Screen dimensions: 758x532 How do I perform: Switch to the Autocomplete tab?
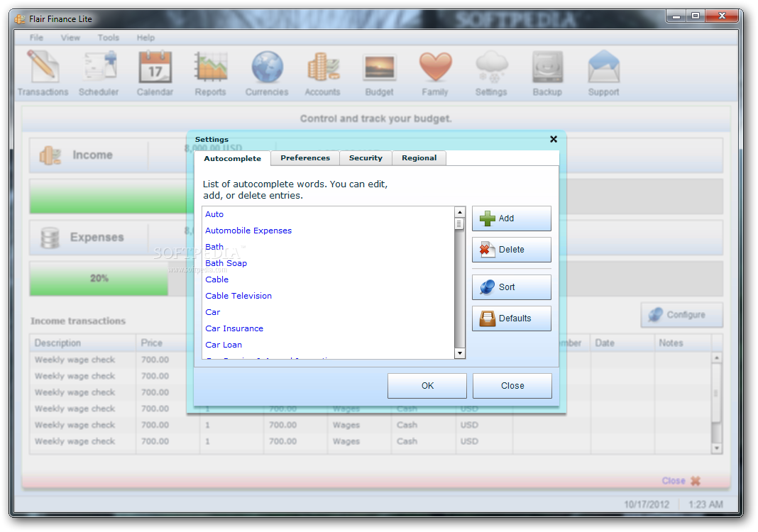click(233, 158)
